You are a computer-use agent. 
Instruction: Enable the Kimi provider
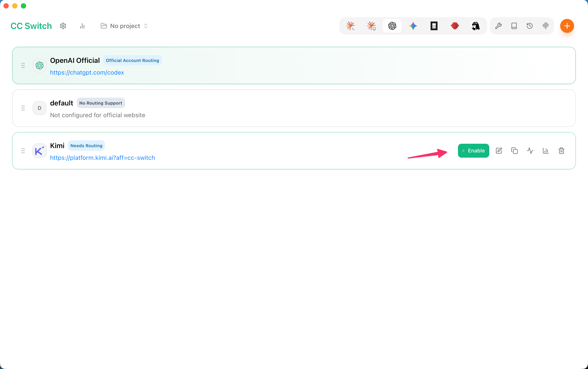(473, 151)
